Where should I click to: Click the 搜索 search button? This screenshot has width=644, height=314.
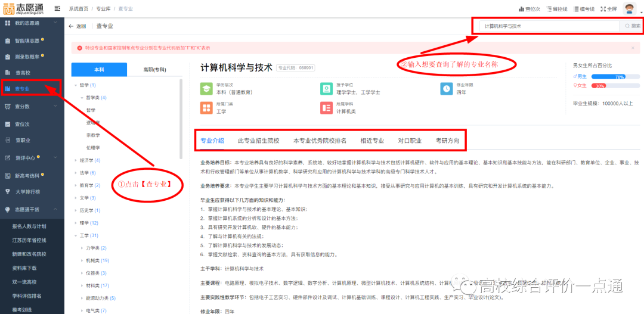[633, 26]
